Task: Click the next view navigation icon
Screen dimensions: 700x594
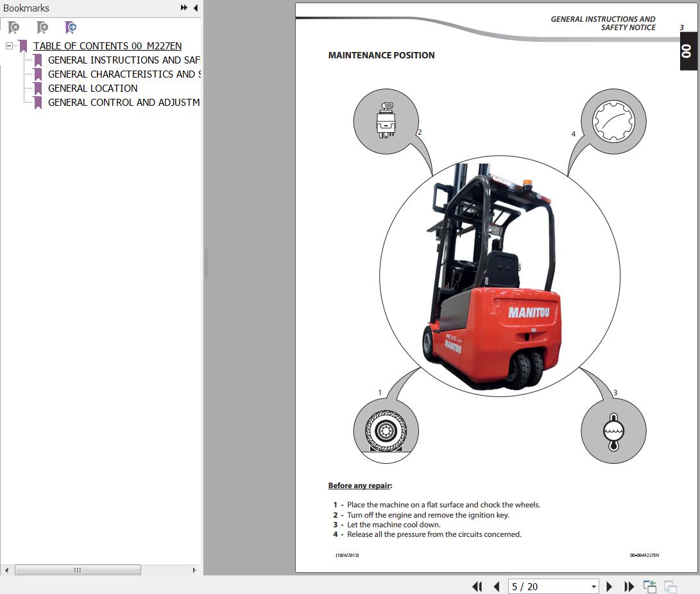Action: [x=670, y=586]
